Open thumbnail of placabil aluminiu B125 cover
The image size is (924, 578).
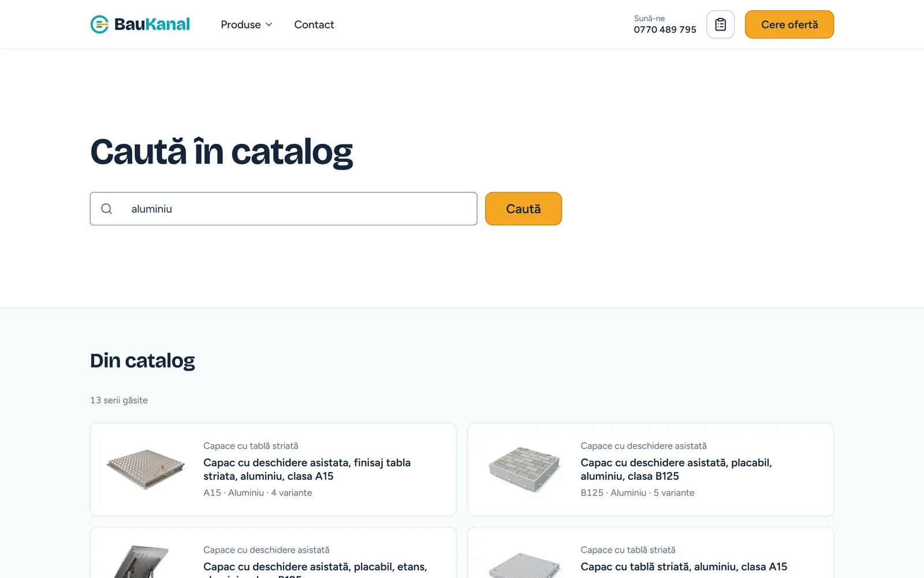[524, 469]
